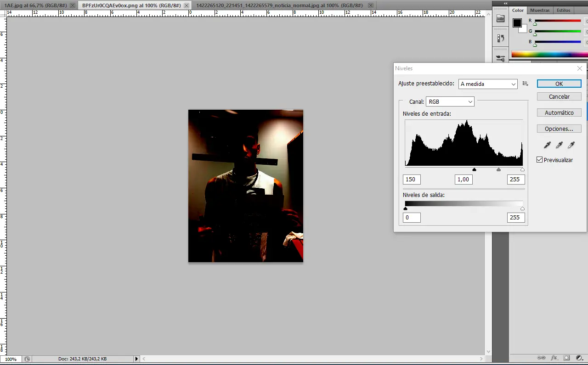
Task: Click the input black point slider
Action: pos(475,169)
